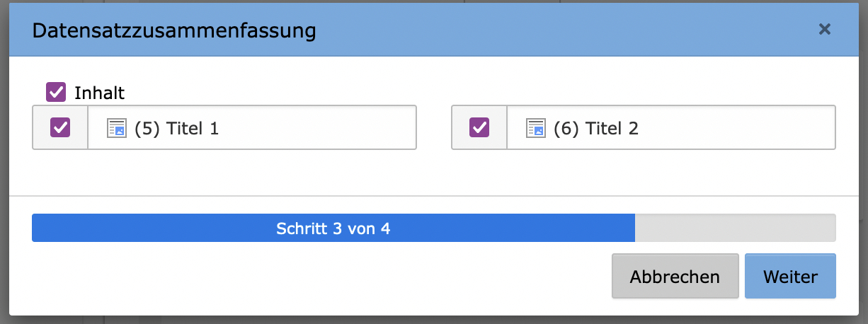Deselect the checkbox for Titel 1

(x=60, y=128)
